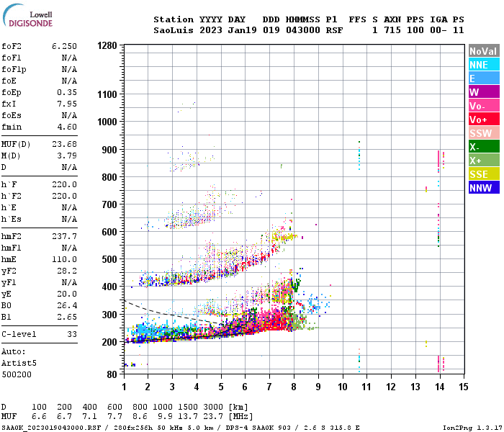Select the Vo+ red legend swatch

pyautogui.click(x=484, y=120)
